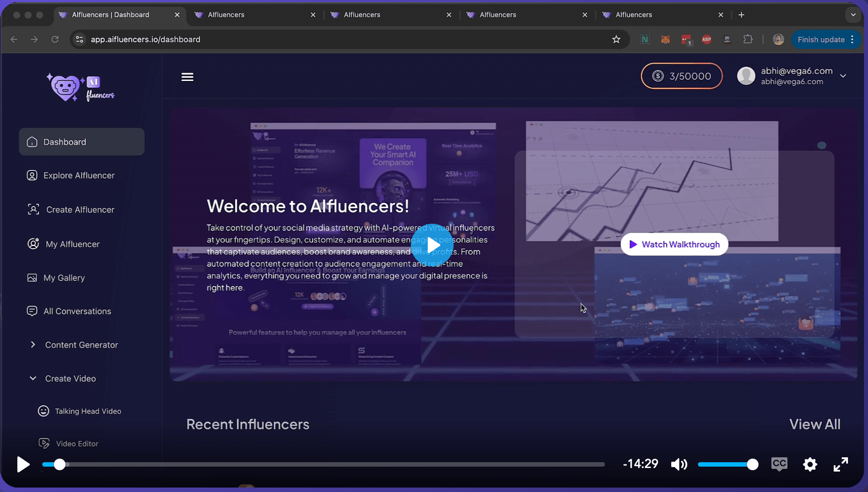This screenshot has width=868, height=492.
Task: Toggle fullscreen on the video player
Action: pyautogui.click(x=840, y=464)
